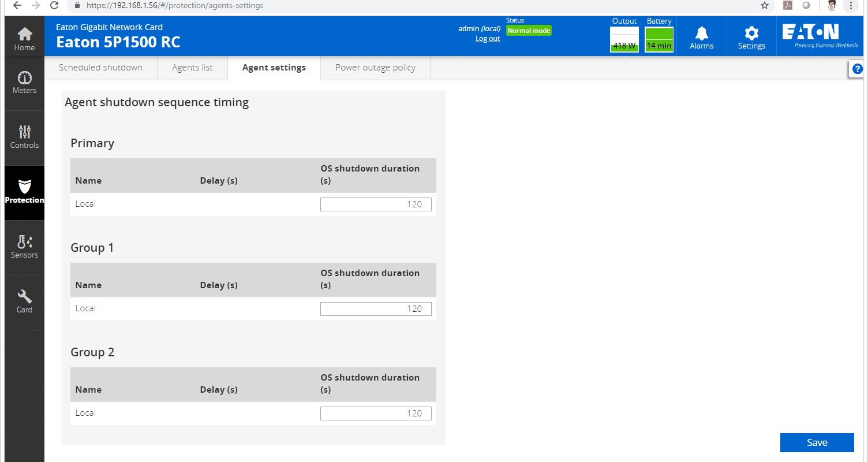Click the grey circle extension icon
The height and width of the screenshot is (462, 868).
pos(806,5)
